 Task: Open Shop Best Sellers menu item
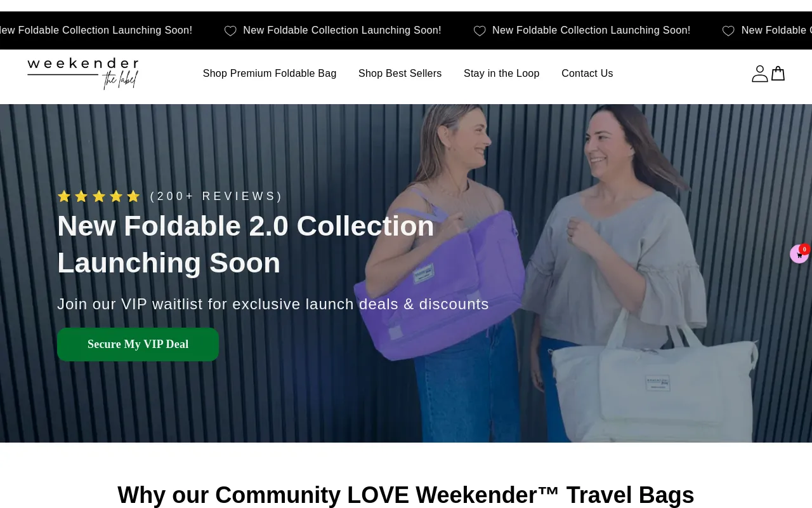(x=400, y=74)
